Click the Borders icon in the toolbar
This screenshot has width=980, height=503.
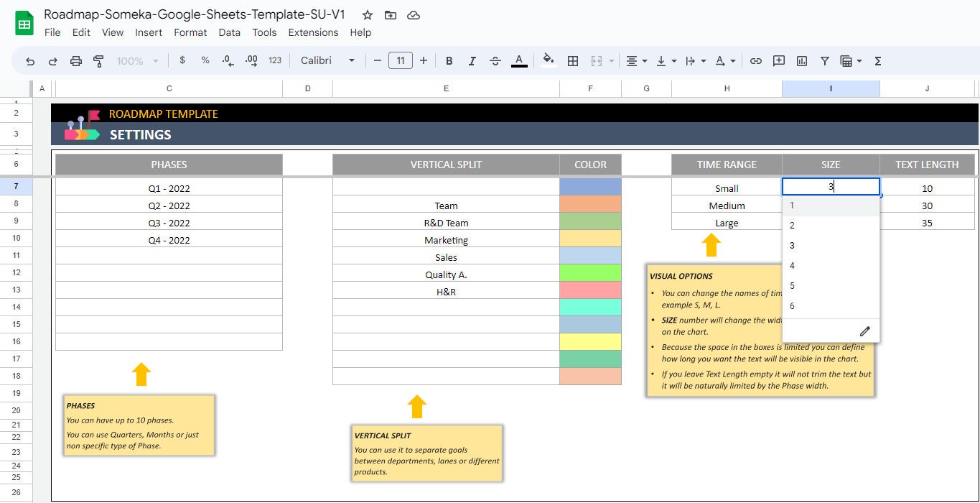tap(573, 60)
